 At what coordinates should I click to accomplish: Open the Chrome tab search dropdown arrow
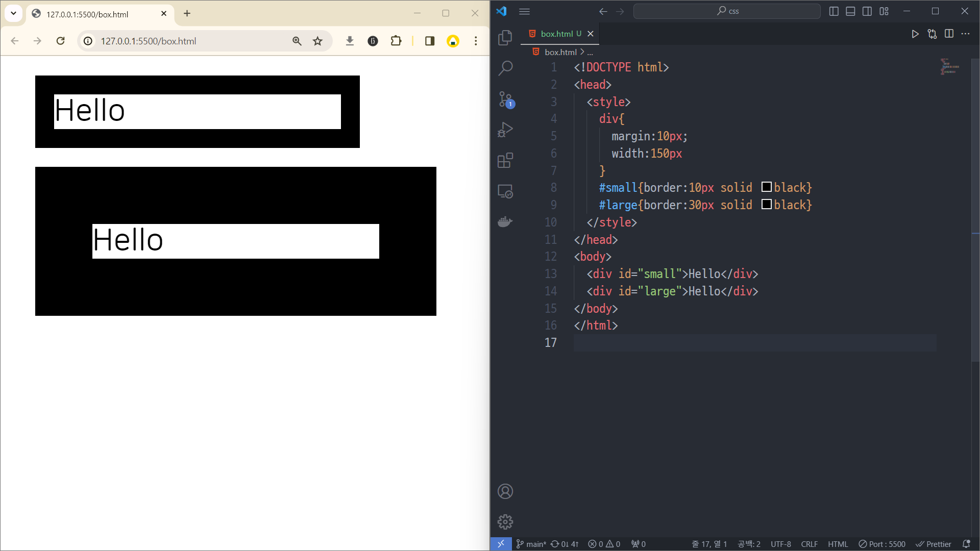[14, 13]
